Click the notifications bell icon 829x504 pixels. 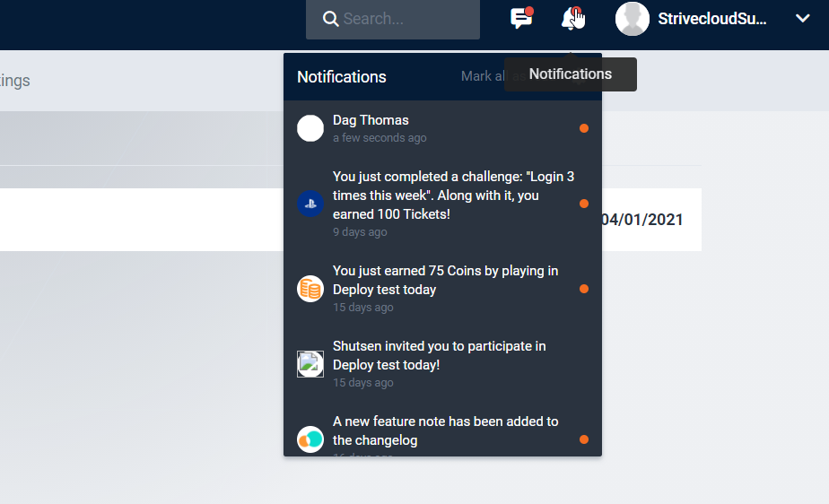point(571,19)
